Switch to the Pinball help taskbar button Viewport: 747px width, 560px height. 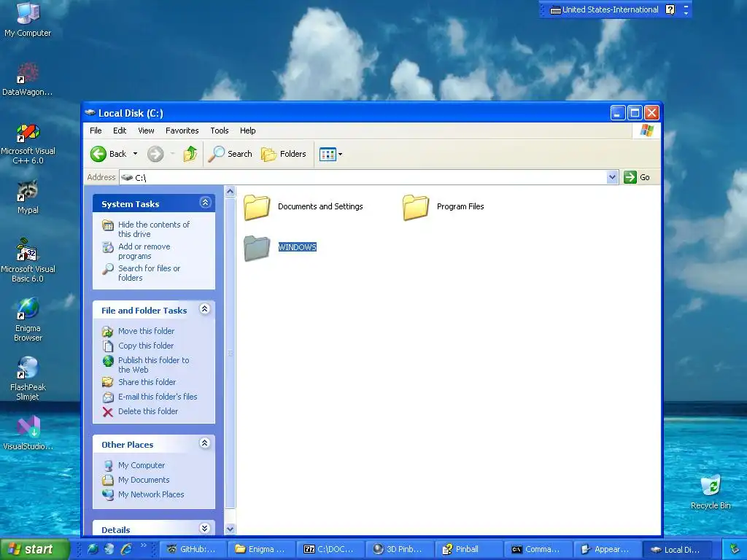pos(468,549)
